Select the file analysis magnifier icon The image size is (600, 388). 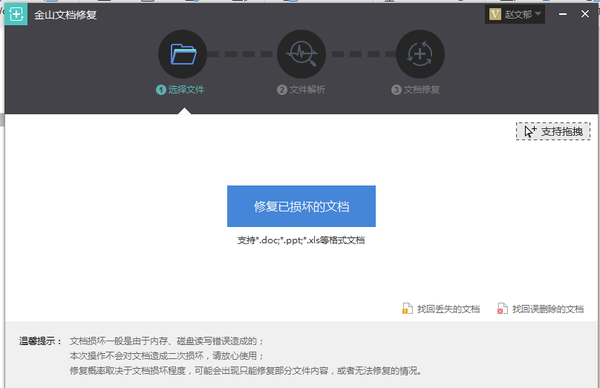[302, 54]
